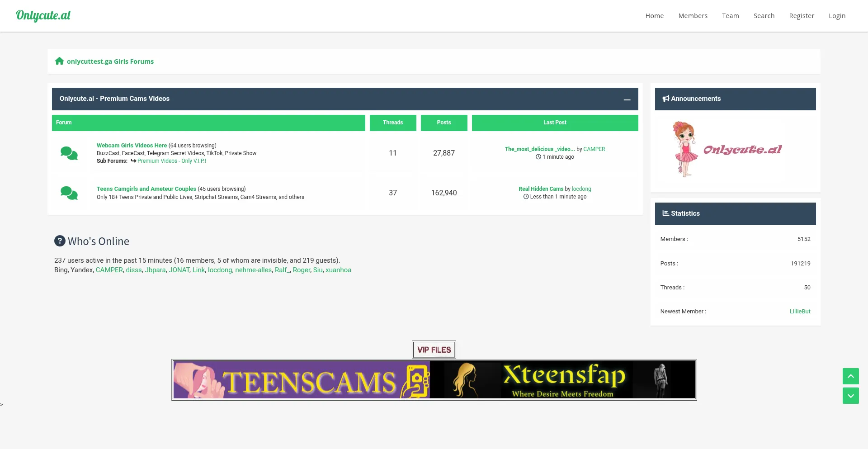
Task: Open the Login menu item
Action: tap(837, 16)
